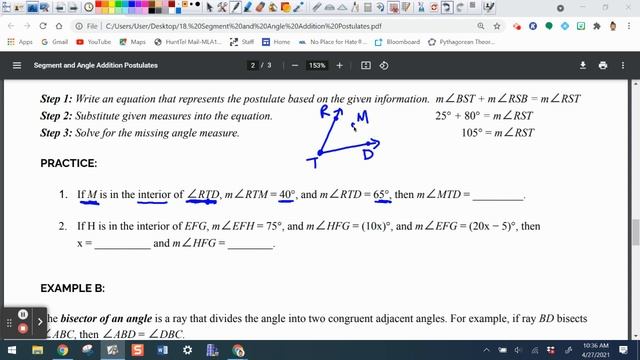
Task: Print the PDF document
Action: (603, 65)
